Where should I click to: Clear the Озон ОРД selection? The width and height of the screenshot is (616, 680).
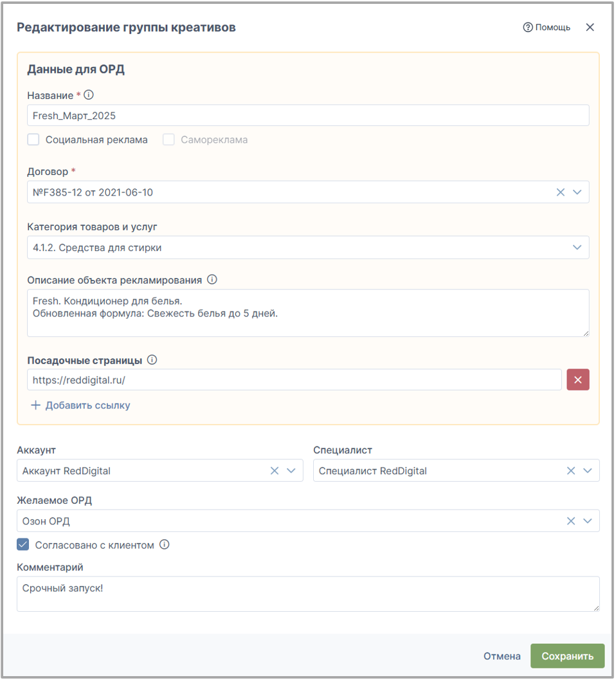tap(571, 521)
